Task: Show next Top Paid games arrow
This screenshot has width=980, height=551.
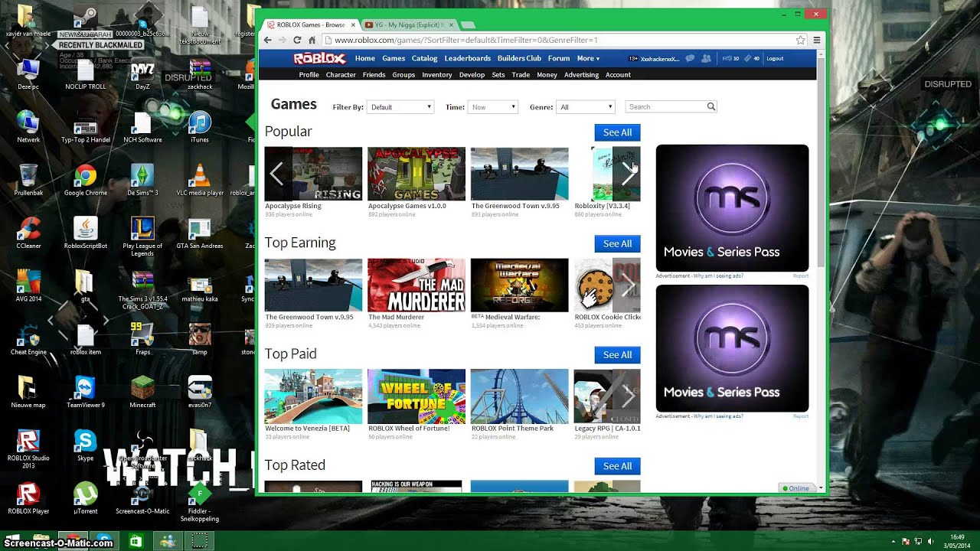Action: 629,397
